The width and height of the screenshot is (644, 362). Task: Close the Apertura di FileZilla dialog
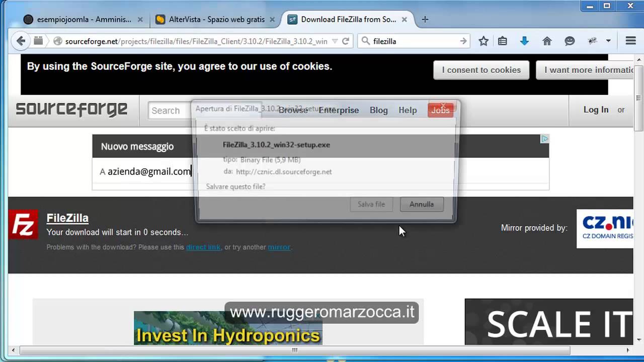443,107
